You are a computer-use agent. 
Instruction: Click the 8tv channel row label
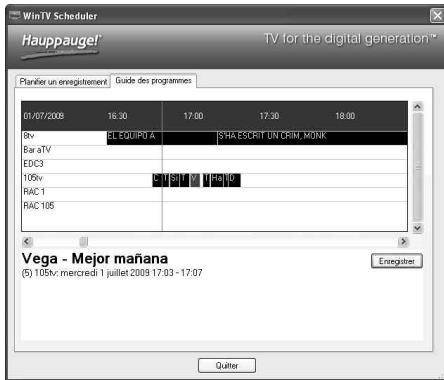[29, 136]
